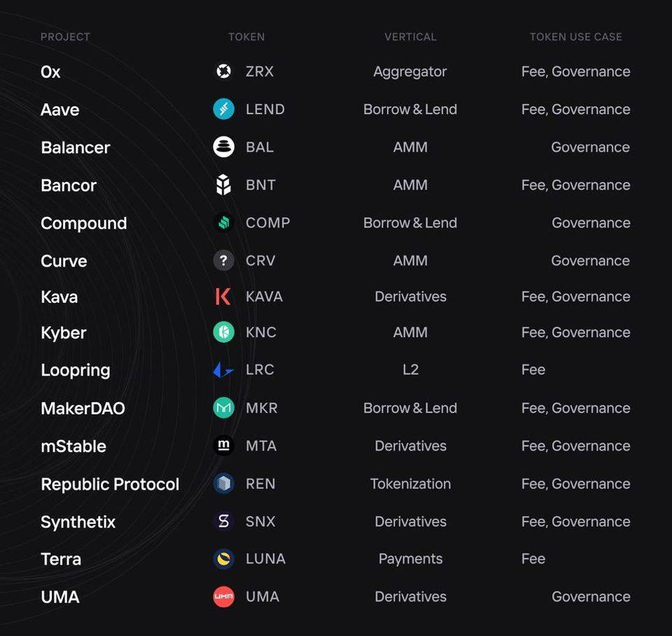The image size is (672, 636).
Task: Open the Synthetix project name
Action: point(78,522)
